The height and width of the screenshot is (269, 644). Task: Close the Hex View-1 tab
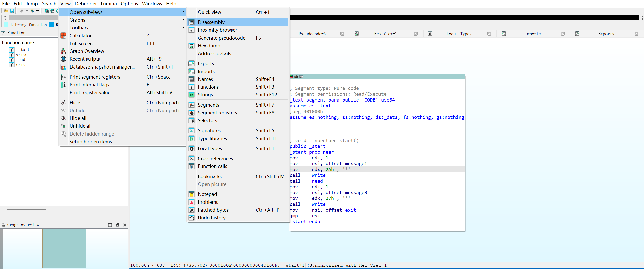click(x=416, y=34)
